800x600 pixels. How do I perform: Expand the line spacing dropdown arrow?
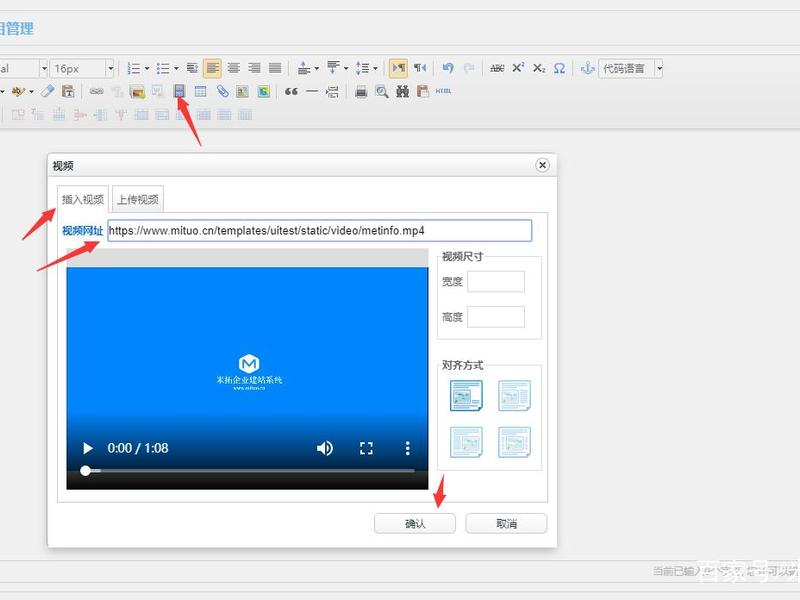coord(375,68)
